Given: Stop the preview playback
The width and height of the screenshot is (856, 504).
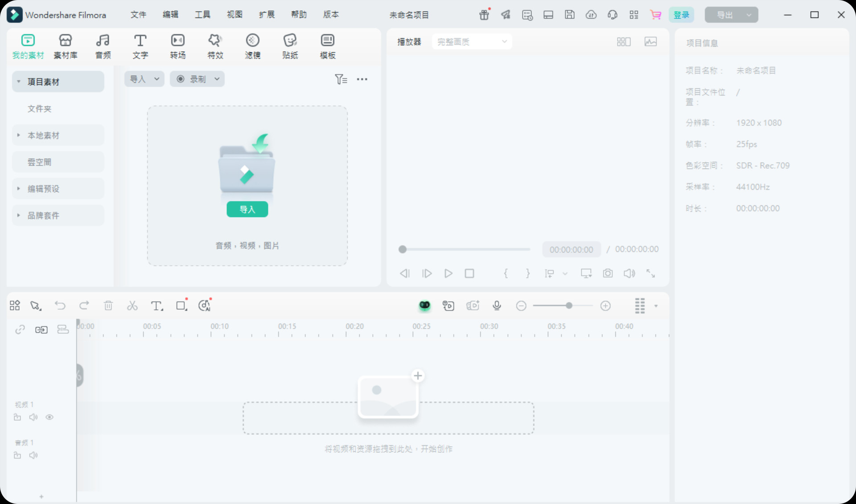Looking at the screenshot, I should point(469,273).
